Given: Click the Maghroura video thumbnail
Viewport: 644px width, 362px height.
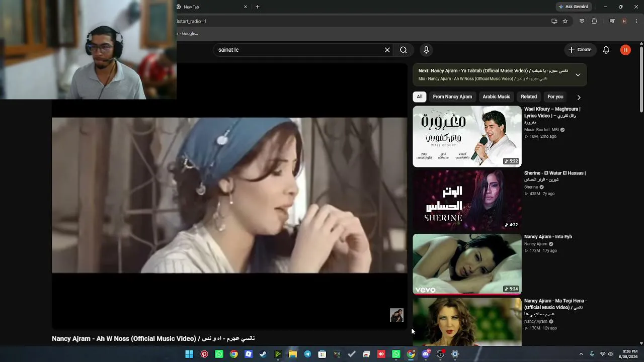Looking at the screenshot, I should pyautogui.click(x=467, y=136).
